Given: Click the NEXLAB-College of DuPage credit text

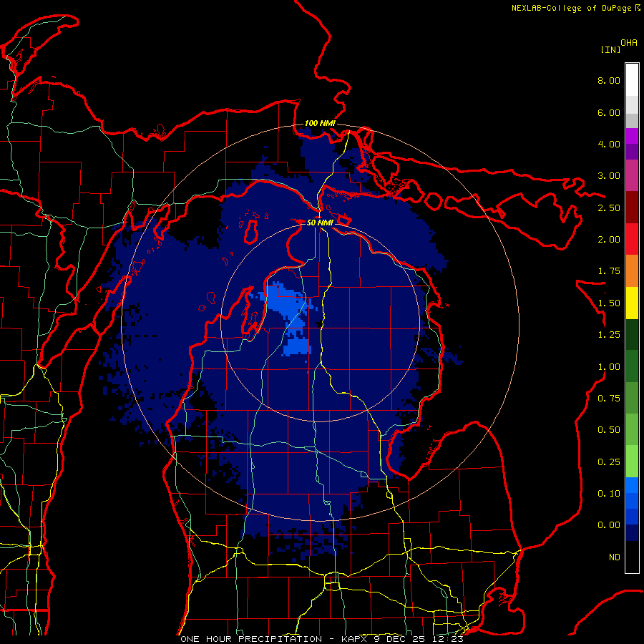Looking at the screenshot, I should click(x=571, y=8).
